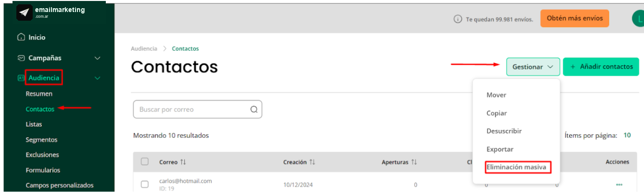Click the Añadir contactos button

(x=601, y=67)
